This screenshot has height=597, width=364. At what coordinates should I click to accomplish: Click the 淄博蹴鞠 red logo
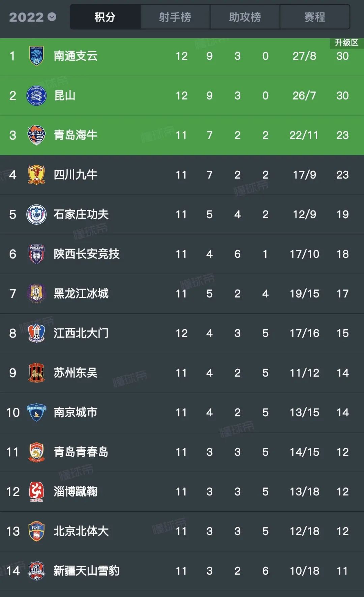coord(36,492)
